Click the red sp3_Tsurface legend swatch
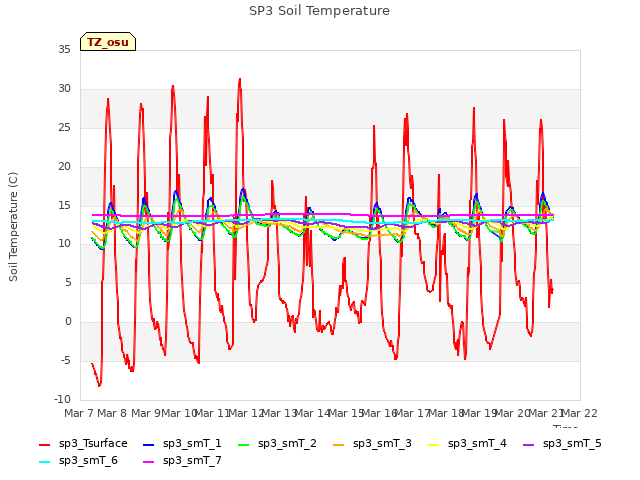 click(x=44, y=444)
